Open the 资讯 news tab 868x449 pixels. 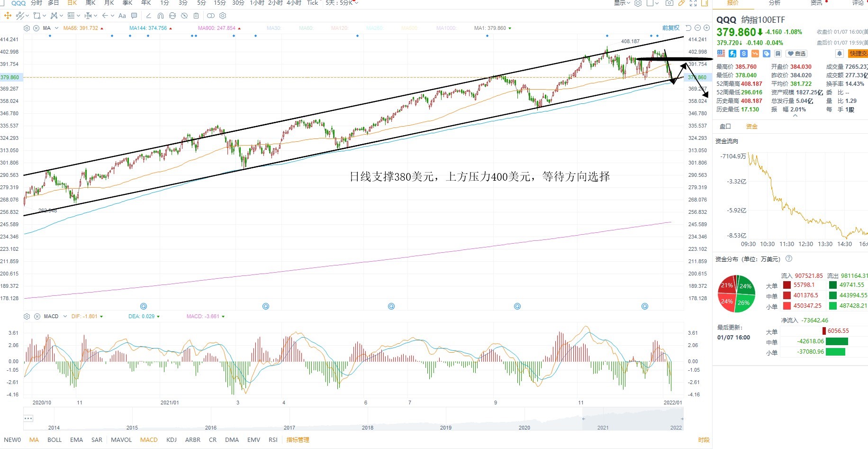point(816,3)
